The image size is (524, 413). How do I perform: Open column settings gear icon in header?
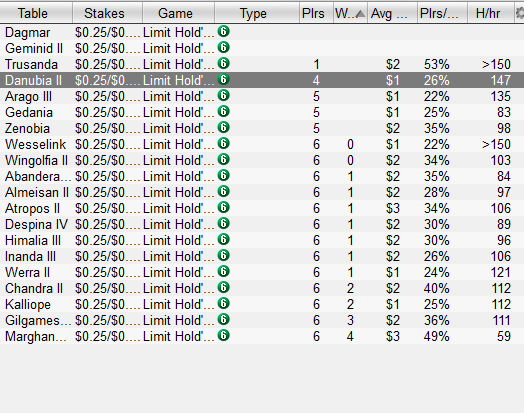point(520,13)
